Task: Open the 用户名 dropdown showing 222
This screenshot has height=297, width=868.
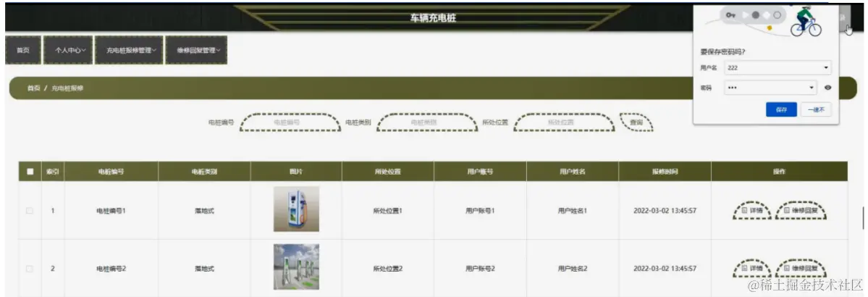Action: [x=778, y=67]
